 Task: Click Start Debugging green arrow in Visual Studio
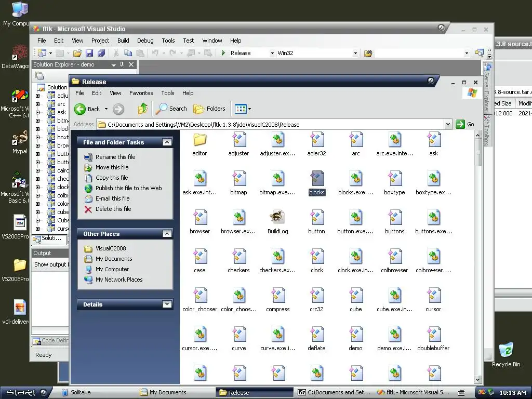click(223, 53)
